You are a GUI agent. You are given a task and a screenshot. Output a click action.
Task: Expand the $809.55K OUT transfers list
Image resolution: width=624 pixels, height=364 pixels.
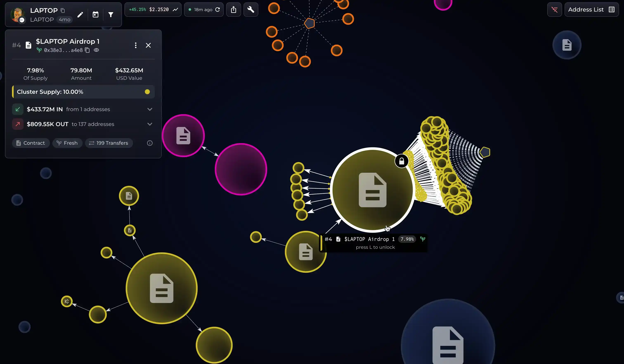150,124
